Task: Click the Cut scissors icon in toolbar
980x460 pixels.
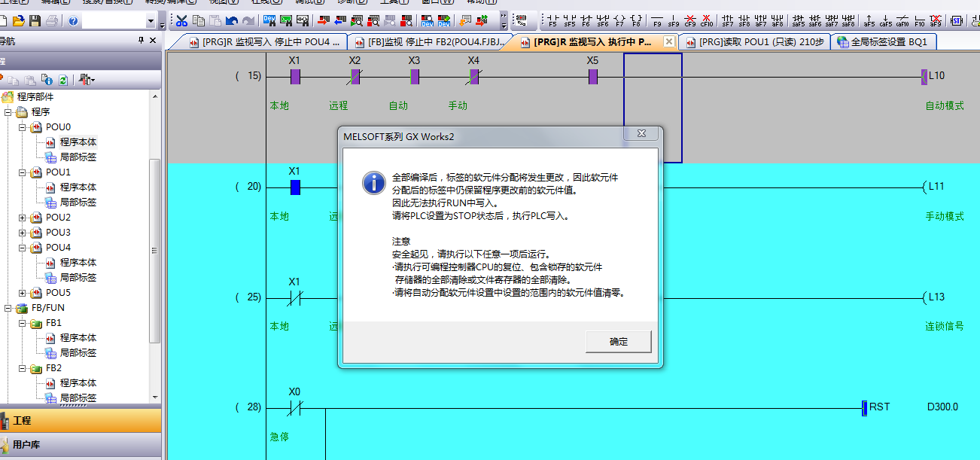Action: [181, 21]
